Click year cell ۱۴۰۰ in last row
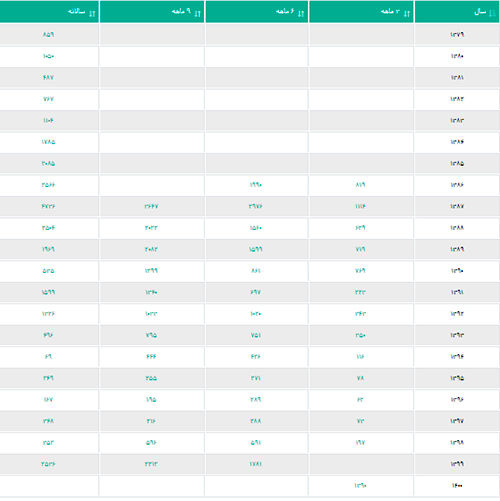 457,486
